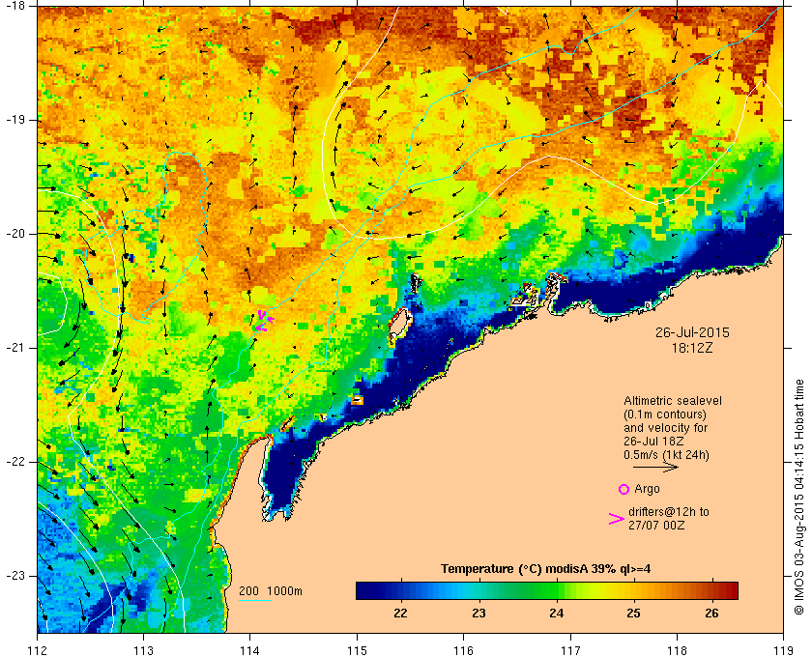Click the longitude label "119"
This screenshot has width=812, height=657.
coord(783,649)
